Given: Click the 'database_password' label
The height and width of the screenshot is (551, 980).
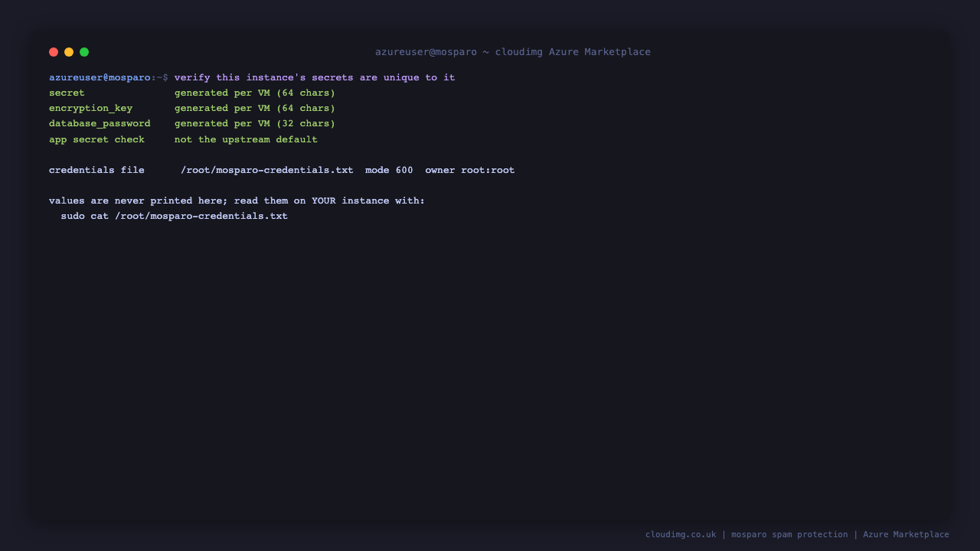Looking at the screenshot, I should tap(100, 124).
